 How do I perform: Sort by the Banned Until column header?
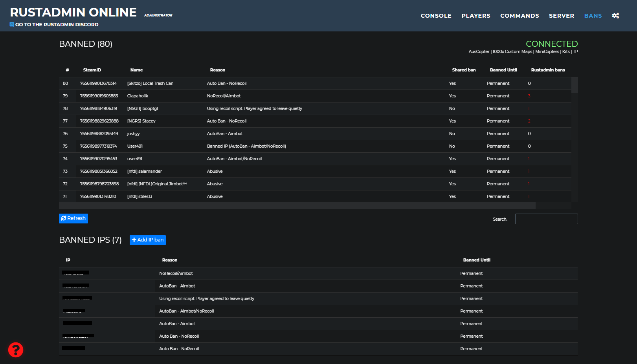tap(503, 70)
